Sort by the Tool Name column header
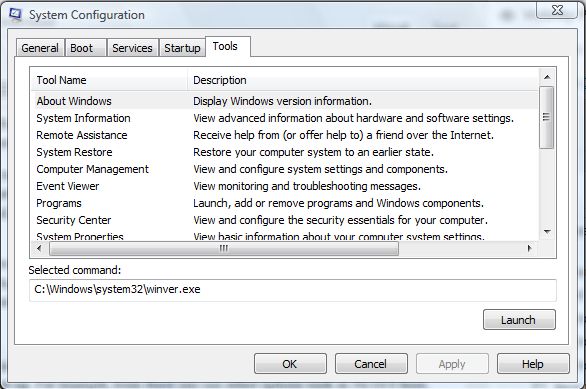 pyautogui.click(x=108, y=80)
